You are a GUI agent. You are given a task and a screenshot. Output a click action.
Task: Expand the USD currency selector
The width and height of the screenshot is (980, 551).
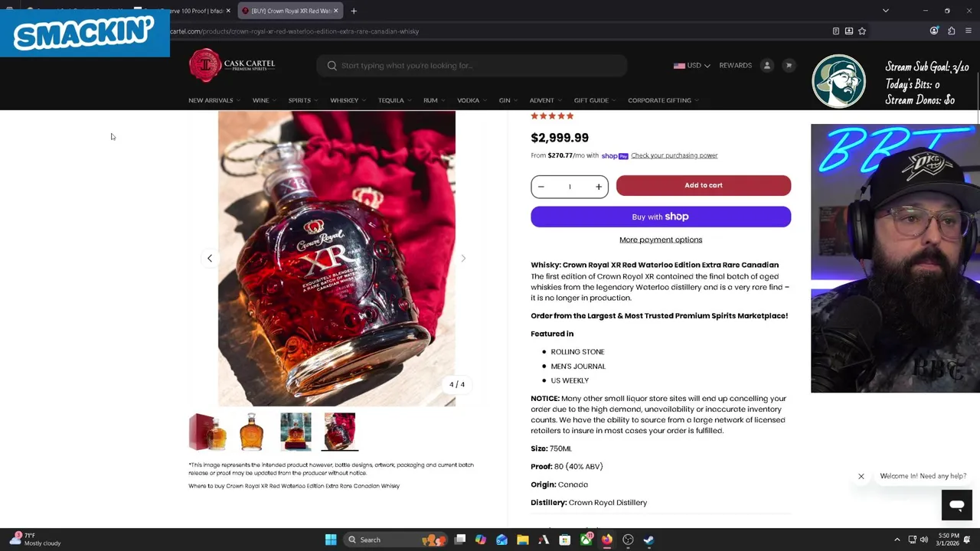pos(691,66)
